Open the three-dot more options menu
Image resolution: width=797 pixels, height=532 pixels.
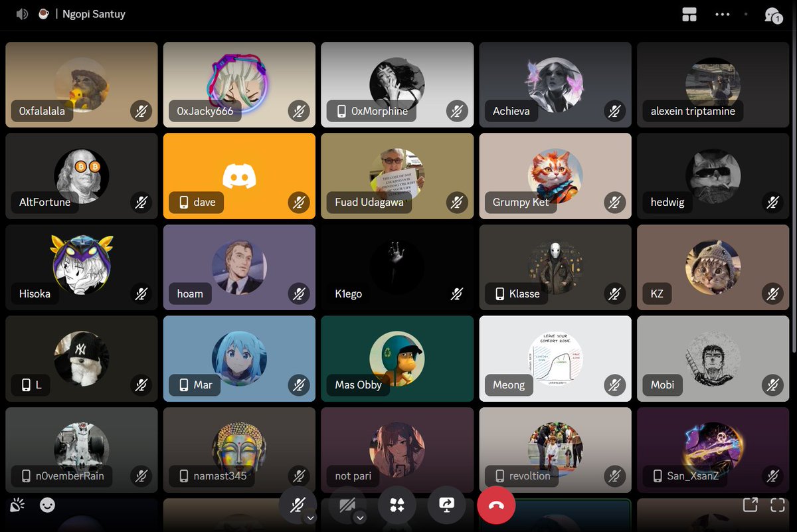coord(722,14)
